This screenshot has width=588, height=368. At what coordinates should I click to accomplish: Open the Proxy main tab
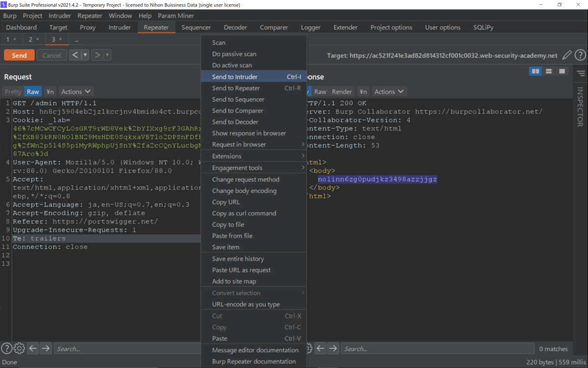pyautogui.click(x=88, y=27)
